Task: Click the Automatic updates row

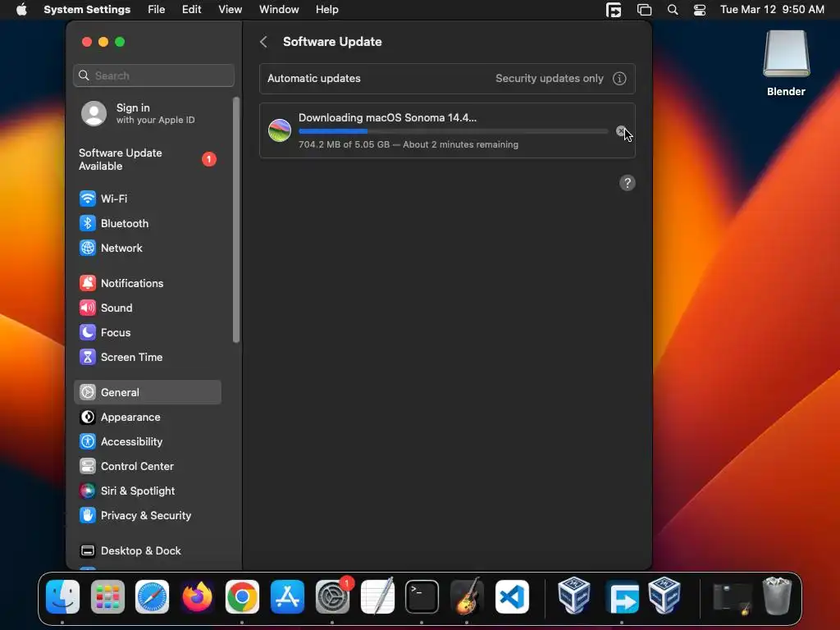Action: click(447, 79)
